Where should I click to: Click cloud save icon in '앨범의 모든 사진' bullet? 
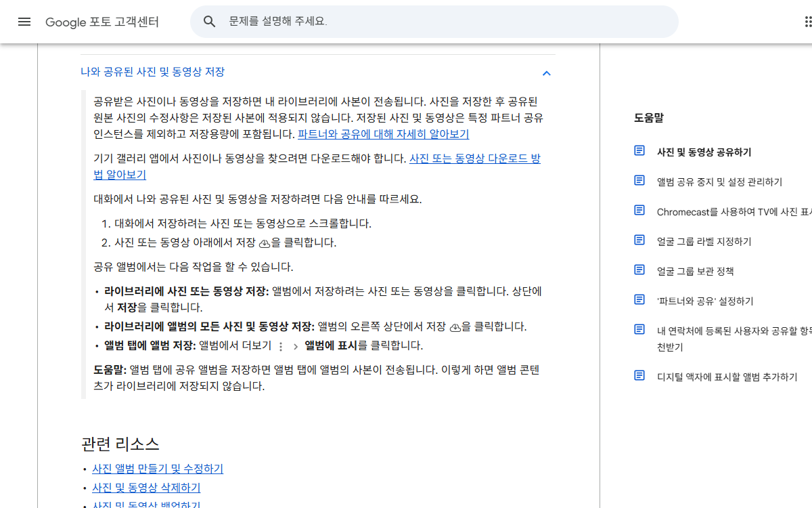[x=455, y=326]
